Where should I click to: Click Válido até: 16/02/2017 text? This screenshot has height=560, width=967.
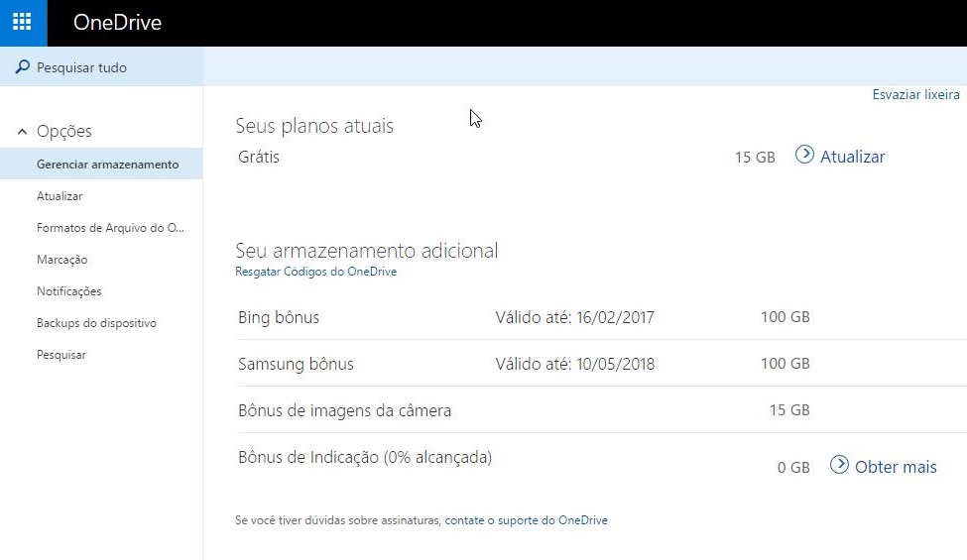click(x=575, y=317)
